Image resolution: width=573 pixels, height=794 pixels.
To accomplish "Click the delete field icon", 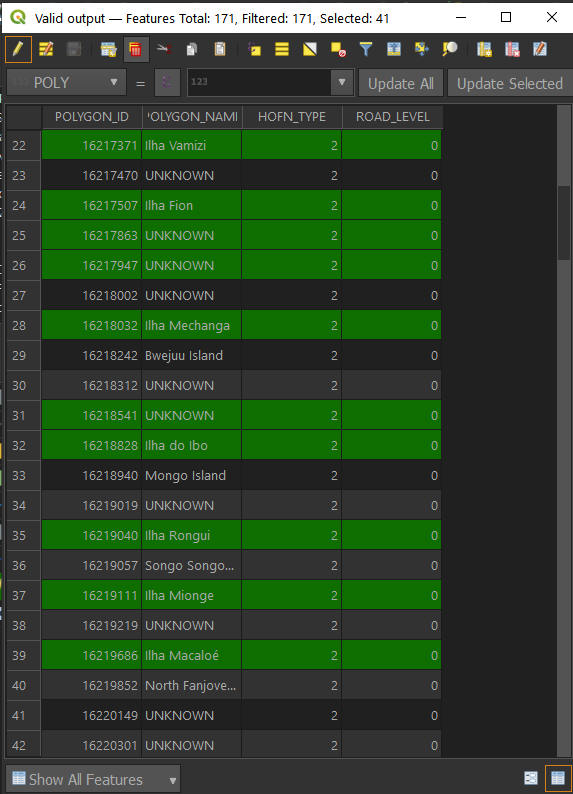I will pos(512,50).
